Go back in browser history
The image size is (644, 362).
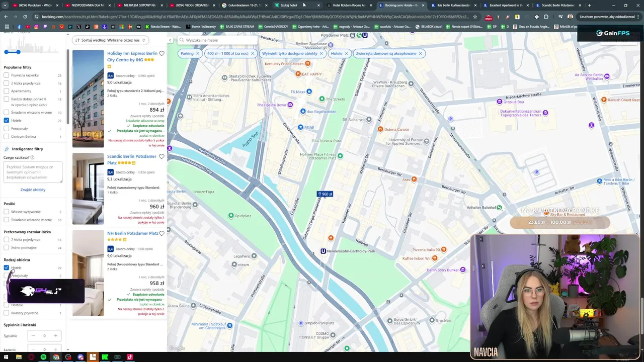(6, 17)
